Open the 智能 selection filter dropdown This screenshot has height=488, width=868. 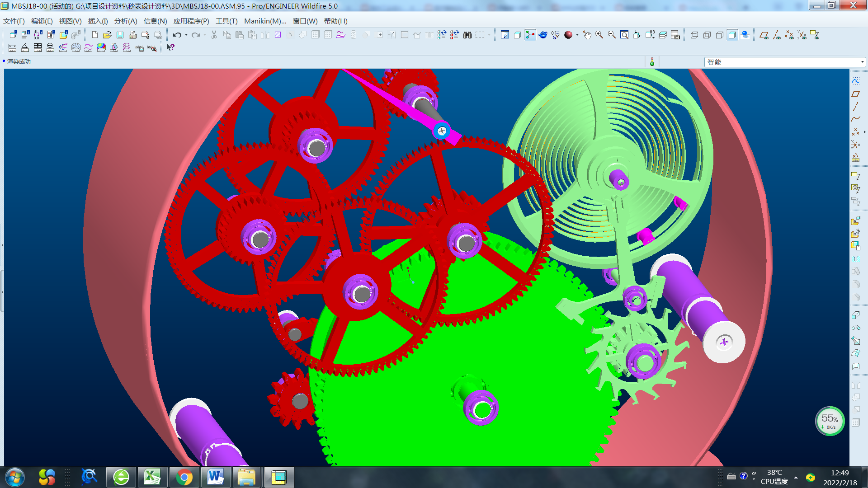tap(785, 62)
